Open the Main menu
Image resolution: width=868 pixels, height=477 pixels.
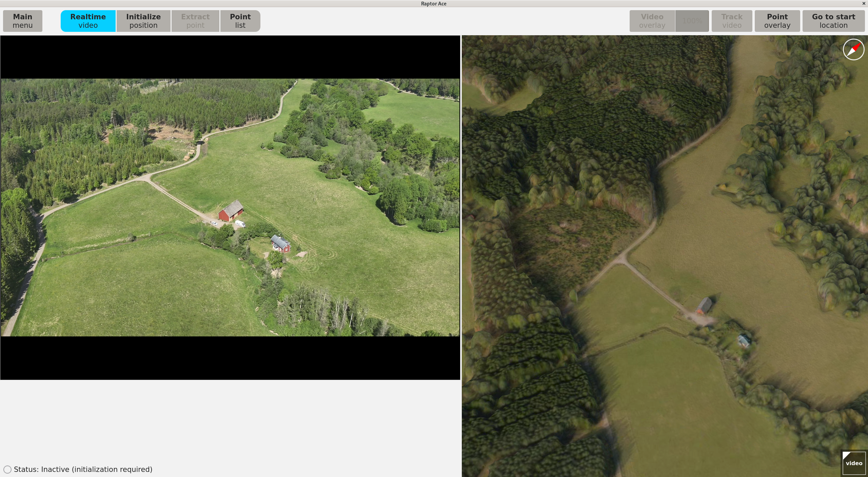pyautogui.click(x=23, y=21)
